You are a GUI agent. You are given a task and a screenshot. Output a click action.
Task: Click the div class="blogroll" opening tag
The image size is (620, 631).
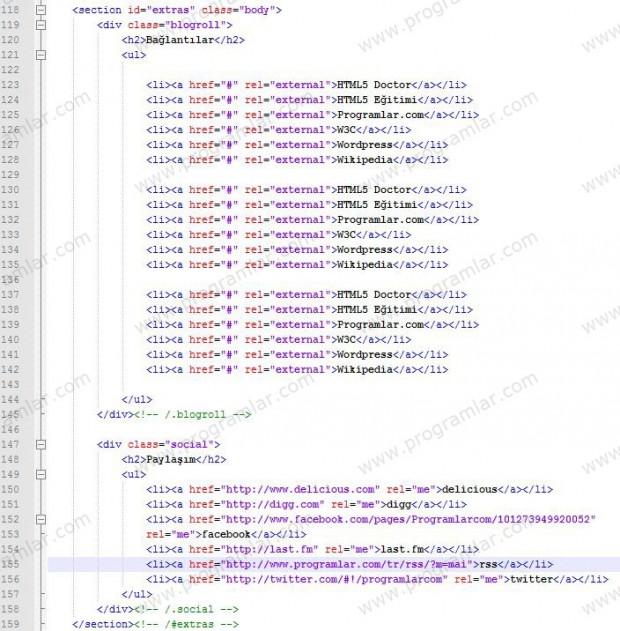[165, 25]
